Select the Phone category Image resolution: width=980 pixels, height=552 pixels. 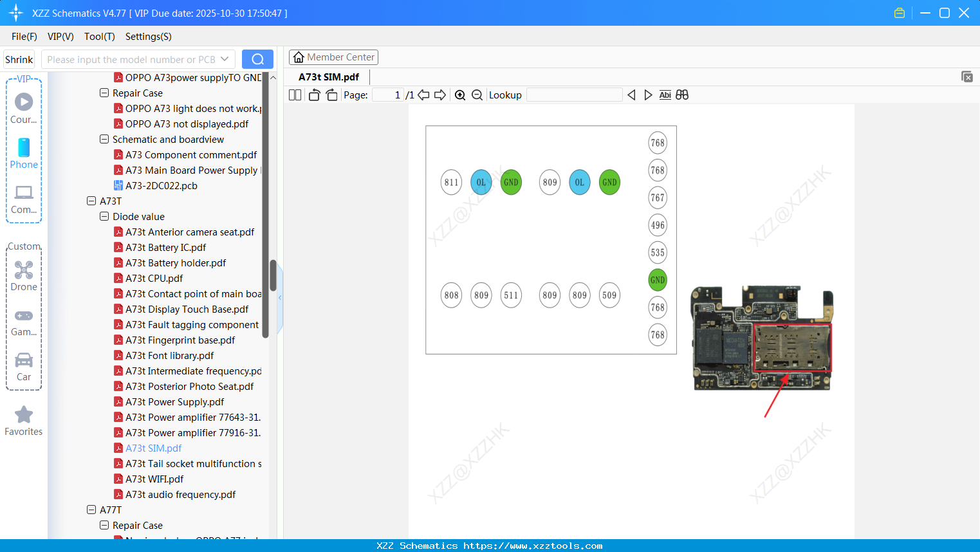[x=24, y=154]
